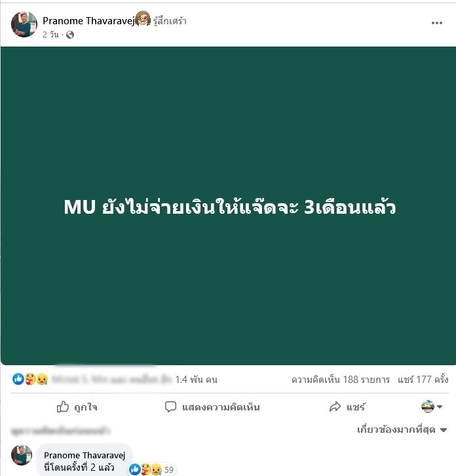Screen dimensions: 456x476
Task: View the ความคิดเห็น 188 รายการ comments
Action: pyautogui.click(x=341, y=380)
